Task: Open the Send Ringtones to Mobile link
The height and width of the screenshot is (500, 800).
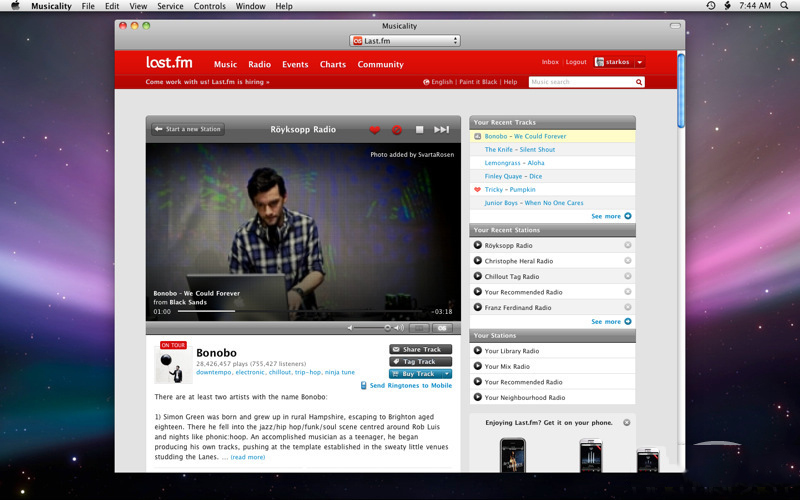Action: point(411,386)
